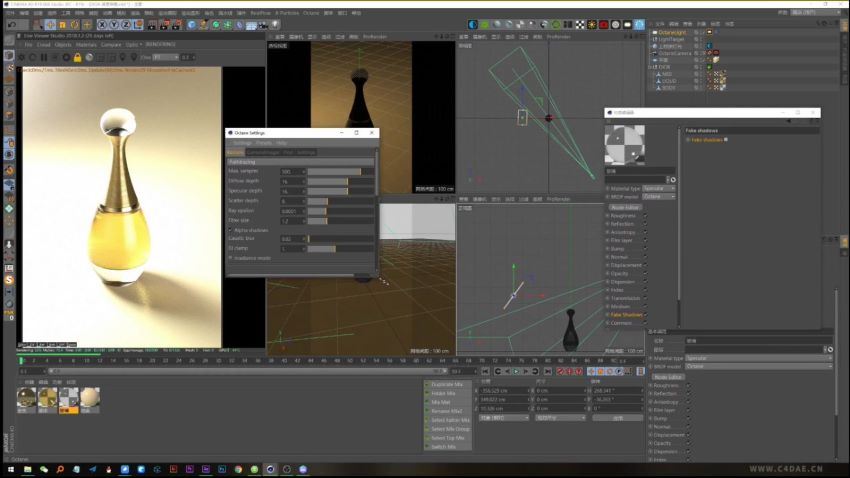This screenshot has height=478, width=850.
Task: Click the Octane lock resolution padlock icon
Action: (78, 57)
